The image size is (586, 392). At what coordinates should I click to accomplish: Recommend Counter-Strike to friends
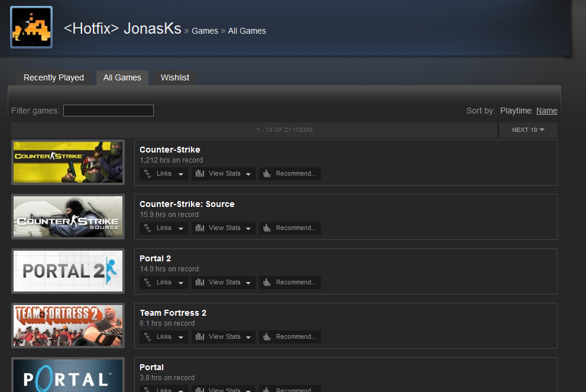[290, 173]
